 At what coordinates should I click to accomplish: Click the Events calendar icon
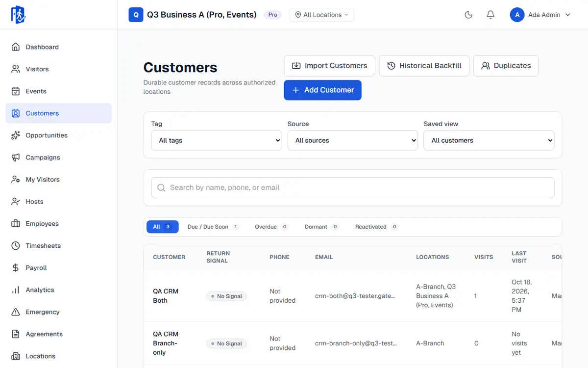pos(16,91)
